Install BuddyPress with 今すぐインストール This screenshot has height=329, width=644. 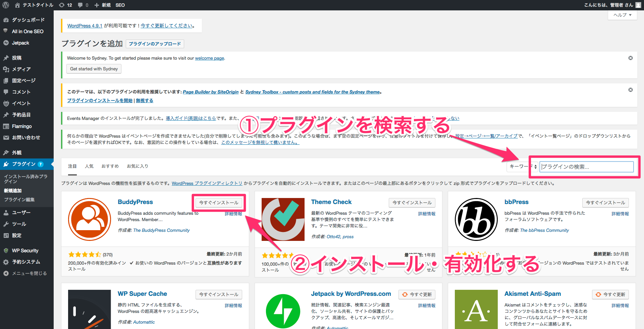click(x=219, y=203)
